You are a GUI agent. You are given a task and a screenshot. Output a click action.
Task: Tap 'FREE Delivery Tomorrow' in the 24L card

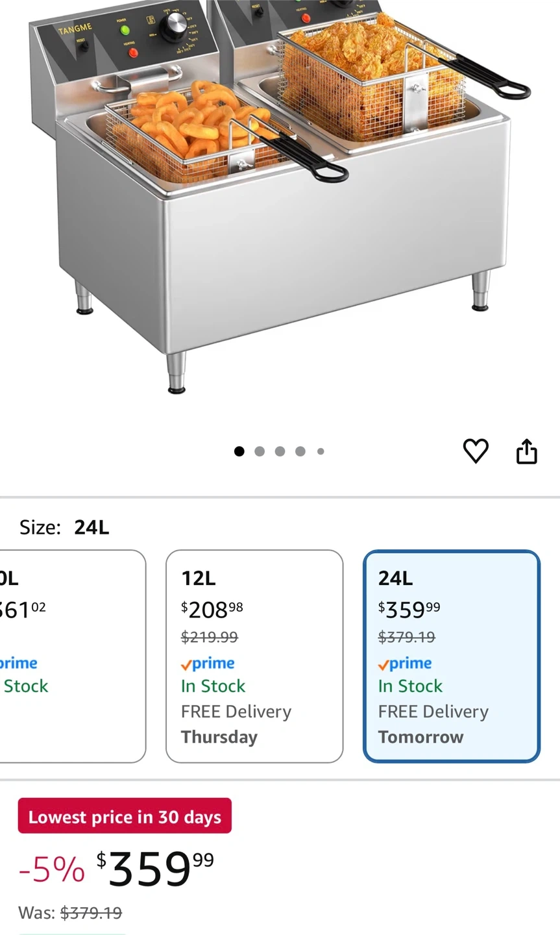(433, 725)
